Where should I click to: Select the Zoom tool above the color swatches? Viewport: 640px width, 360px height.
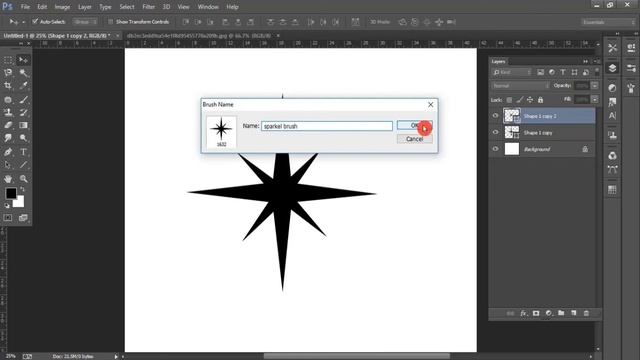tap(23, 179)
